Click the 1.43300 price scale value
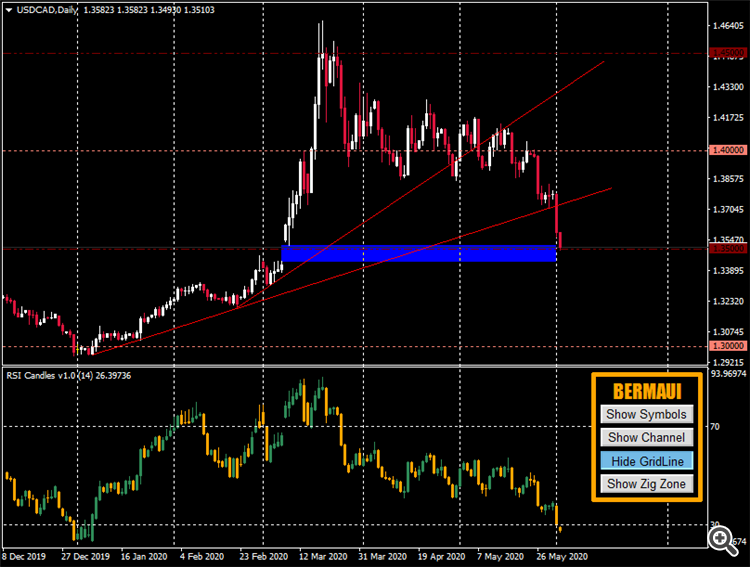Viewport: 750px width, 567px height. coord(728,87)
